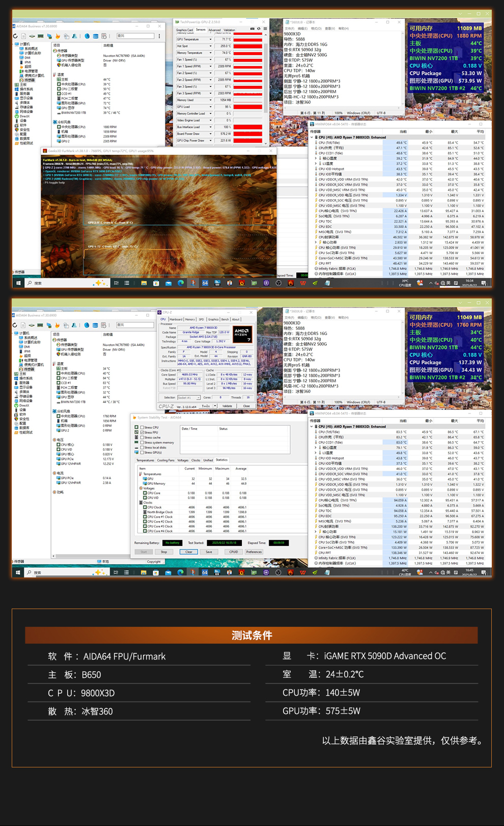Open the Cooling Fans tab in Stability Test

coord(165,460)
